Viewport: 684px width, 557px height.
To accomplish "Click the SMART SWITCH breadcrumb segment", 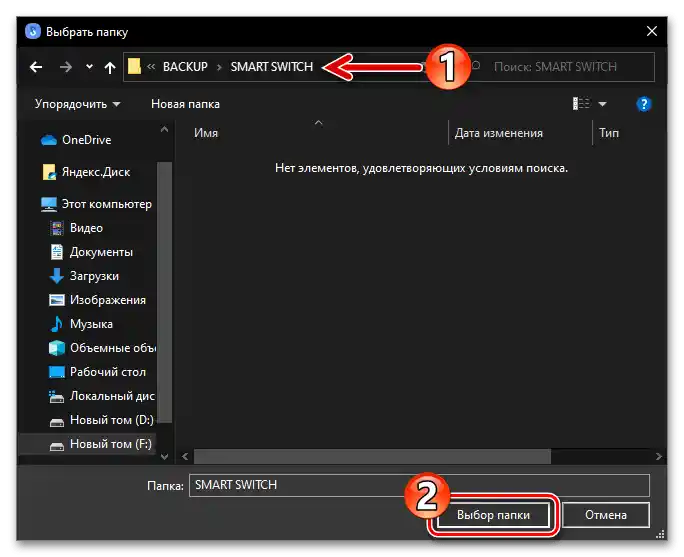I will pos(271,67).
